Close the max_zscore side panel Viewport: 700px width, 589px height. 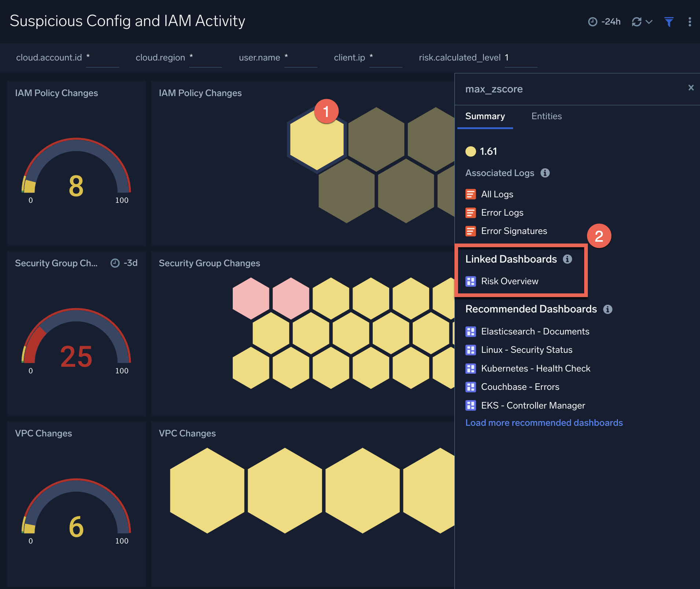coord(692,88)
